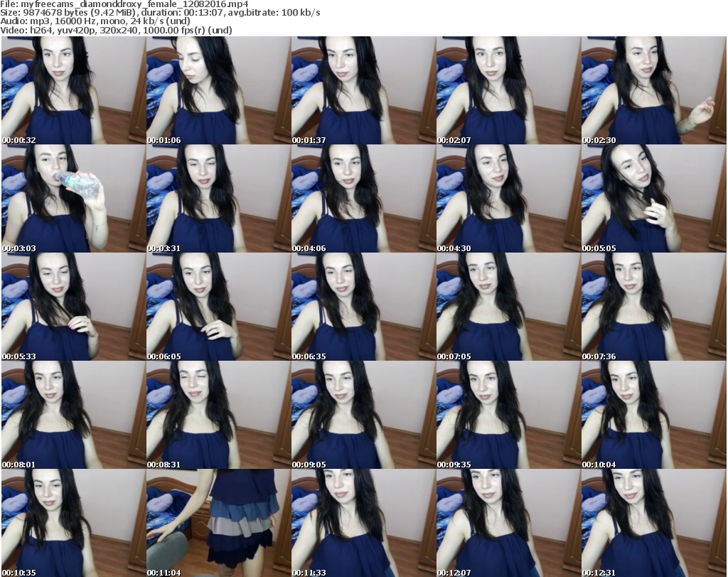The image size is (728, 577).
Task: Click the 'Size: 9874678 bytes' info line
Action: [160, 13]
